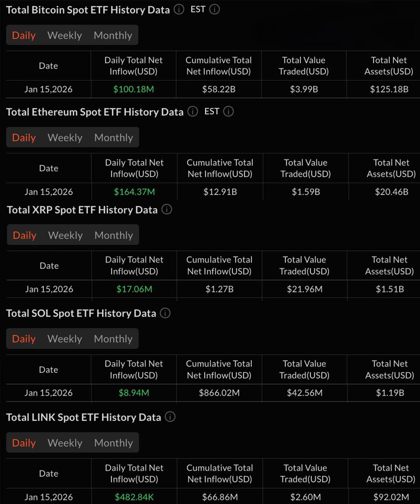Click Bitcoin daily net inflow value $100.18M
420x504 pixels.
point(133,89)
